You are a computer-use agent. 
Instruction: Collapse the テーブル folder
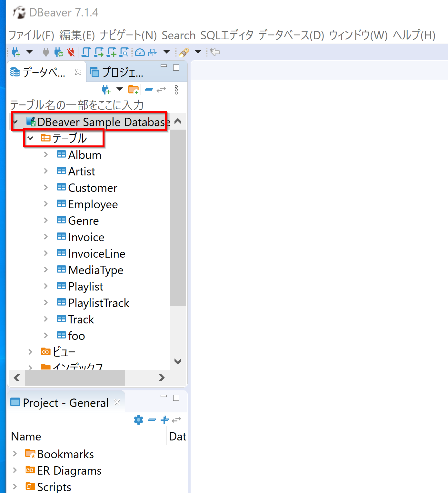pyautogui.click(x=30, y=138)
